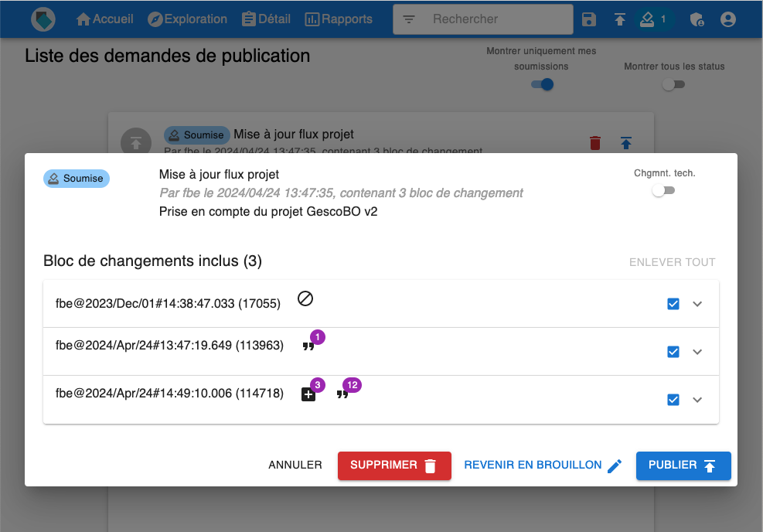Click the upload publish icon in top bar

(620, 19)
